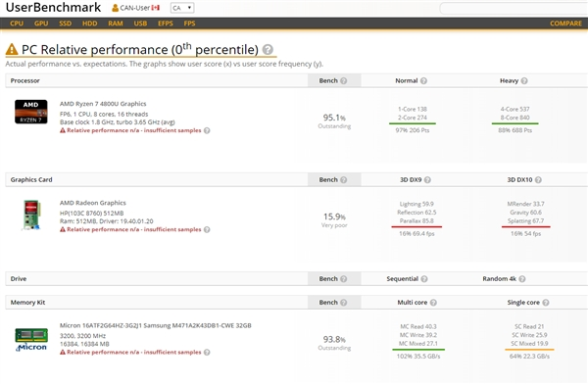Image resolution: width=588 pixels, height=384 pixels.
Task: Click 16% 54 fps DX10 result
Action: [x=525, y=233]
